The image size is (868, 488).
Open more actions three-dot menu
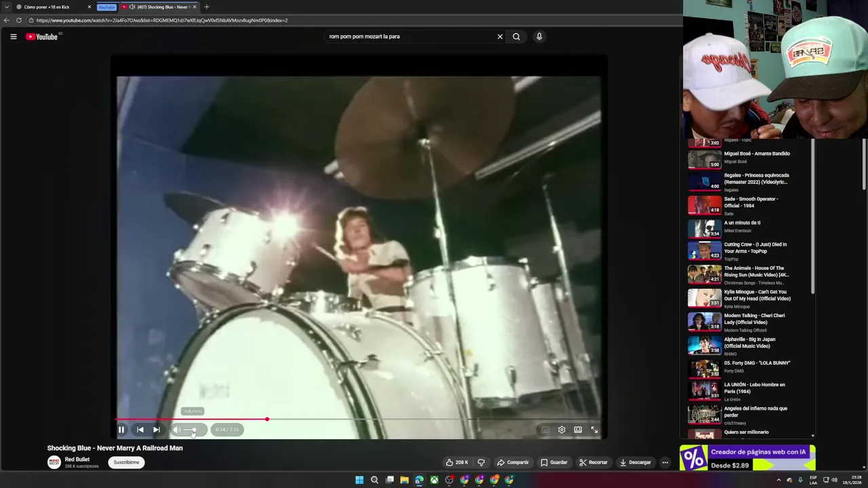click(665, 462)
